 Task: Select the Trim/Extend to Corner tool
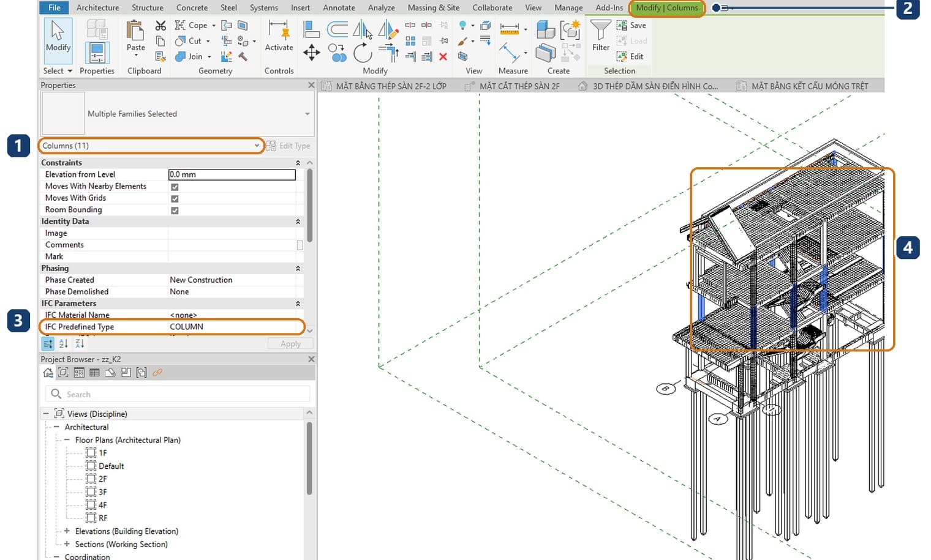(x=389, y=53)
